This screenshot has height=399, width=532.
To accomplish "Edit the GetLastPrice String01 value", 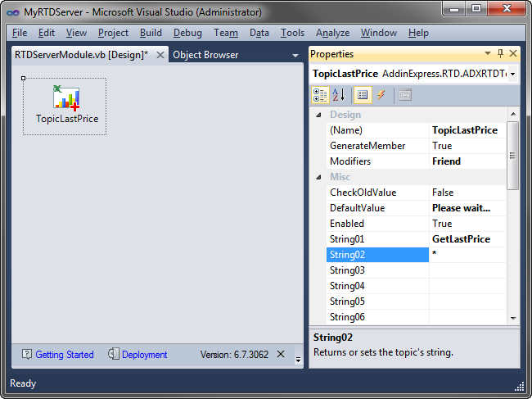I will click(467, 240).
